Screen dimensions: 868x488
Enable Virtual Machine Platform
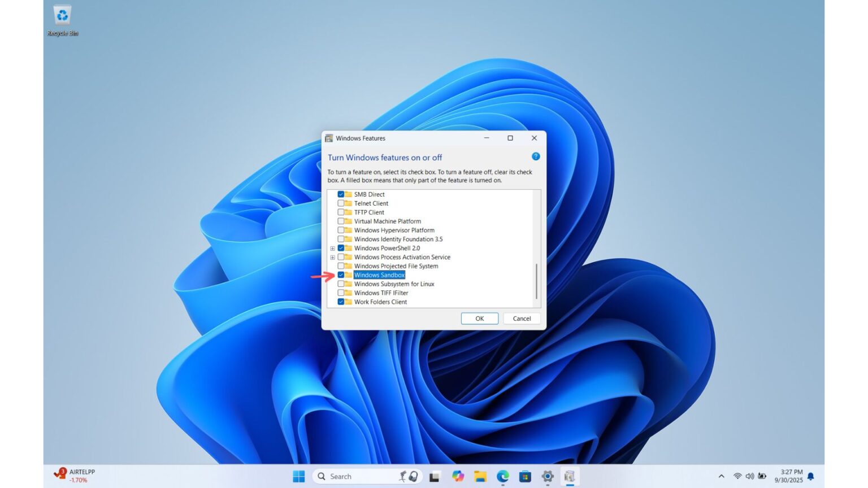pyautogui.click(x=341, y=221)
